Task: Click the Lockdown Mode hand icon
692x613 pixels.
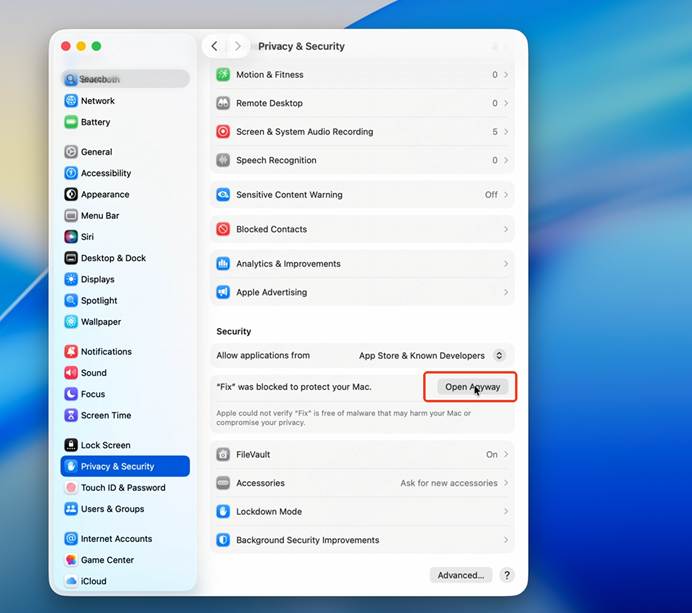Action: tap(223, 511)
